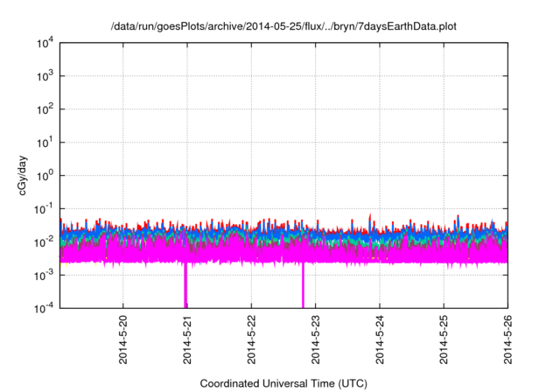This screenshot has height=392, width=560.
Task: Click the 10^4 y-axis tick label
Action: 45,44
